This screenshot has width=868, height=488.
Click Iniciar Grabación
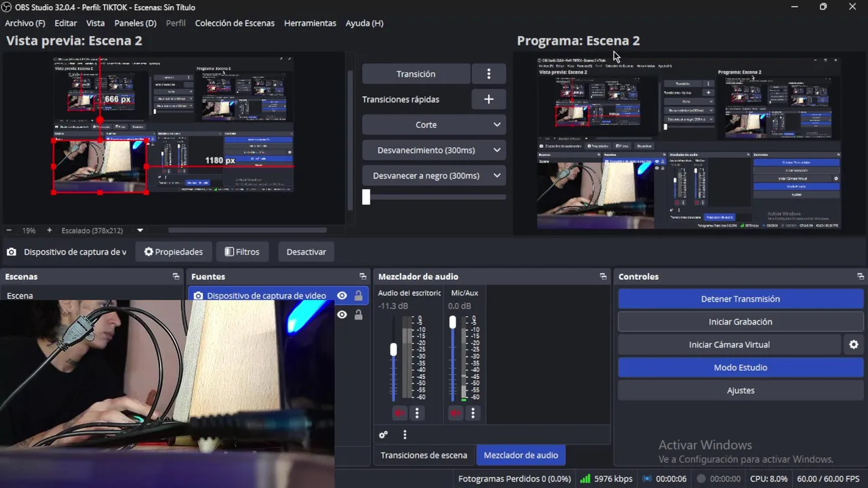[x=741, y=322]
